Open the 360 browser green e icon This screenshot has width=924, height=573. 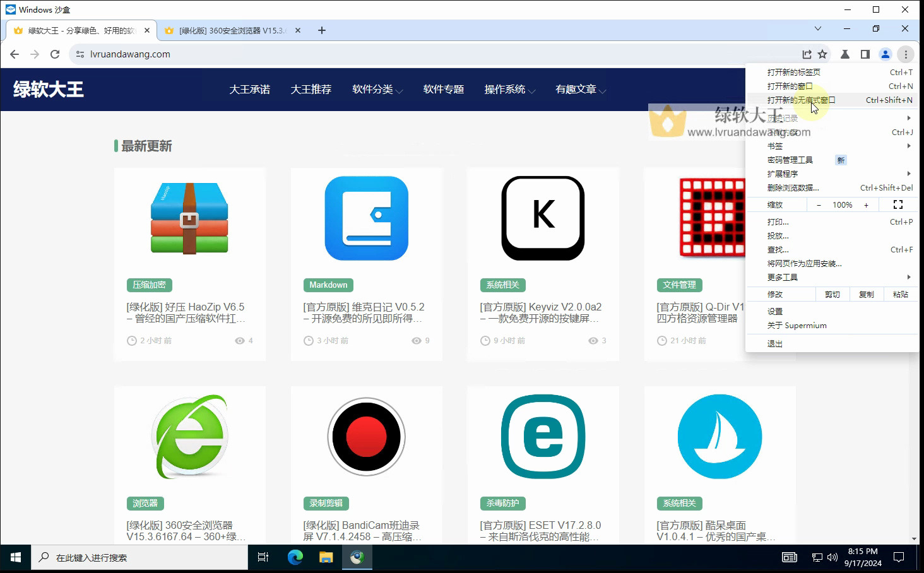click(190, 437)
